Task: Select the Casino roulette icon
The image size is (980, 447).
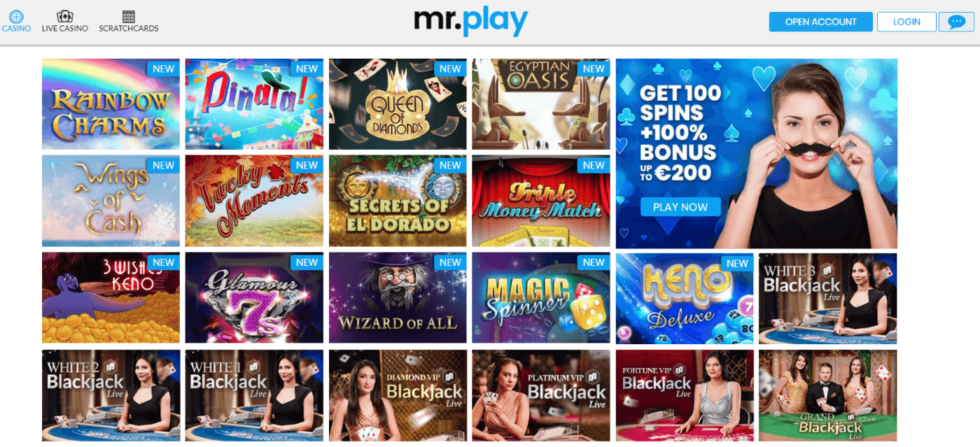Action: coord(16,16)
